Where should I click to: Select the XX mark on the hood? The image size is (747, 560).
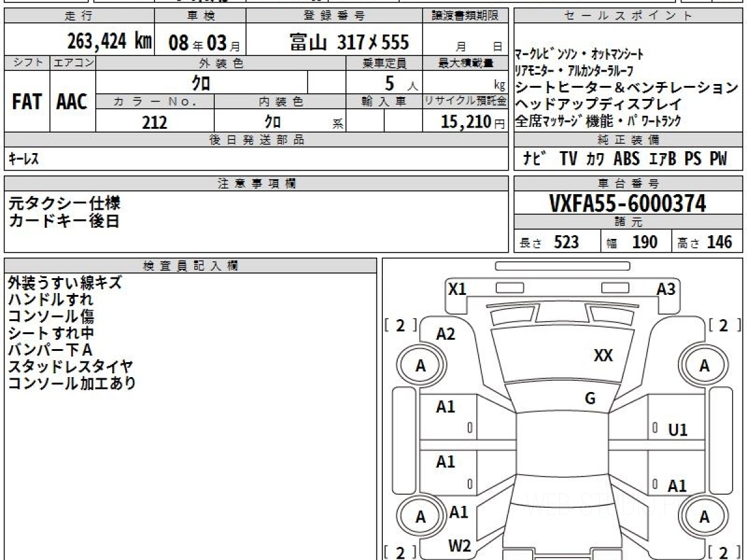[603, 355]
